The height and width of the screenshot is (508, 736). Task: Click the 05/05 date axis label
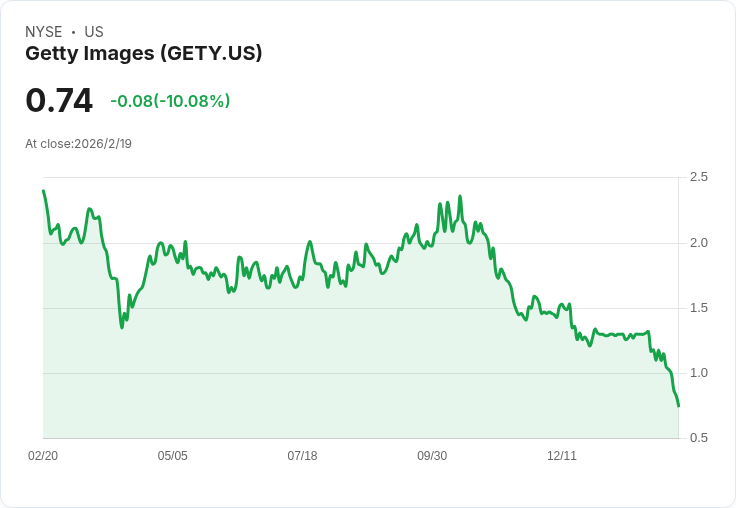pos(172,455)
